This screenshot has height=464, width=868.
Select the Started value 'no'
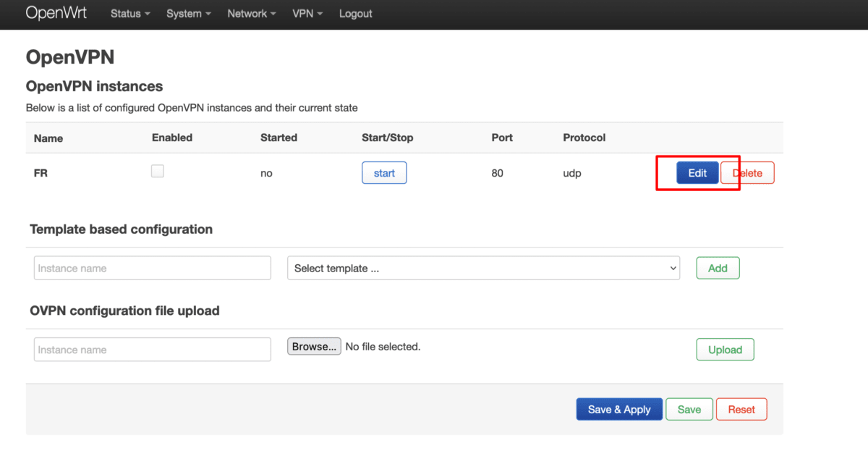coord(266,174)
